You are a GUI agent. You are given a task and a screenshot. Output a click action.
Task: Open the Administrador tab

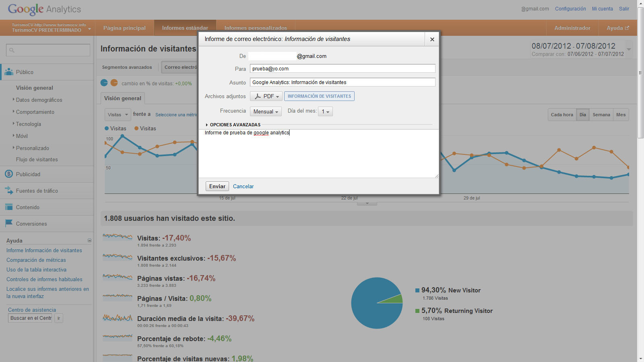click(x=572, y=28)
